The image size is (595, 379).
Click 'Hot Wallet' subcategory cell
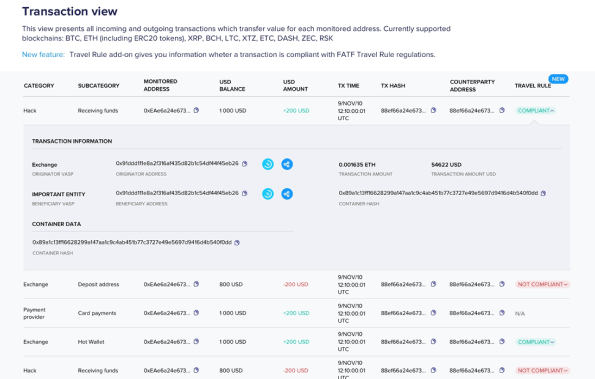coord(91,342)
